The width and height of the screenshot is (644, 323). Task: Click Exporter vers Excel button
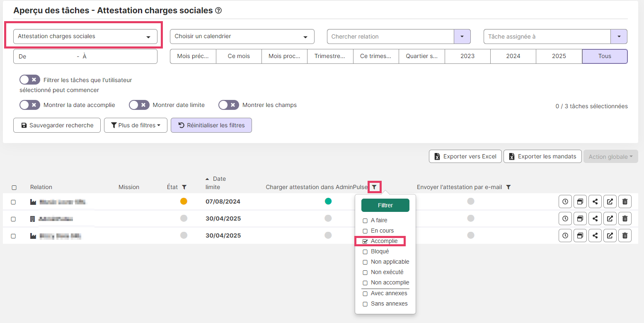click(465, 156)
